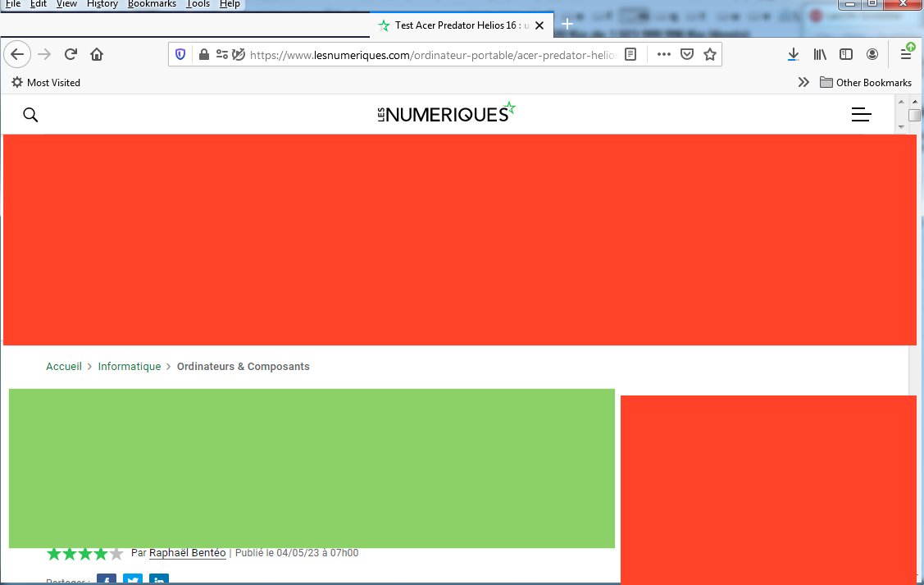Click the Les Numeriques logo

click(x=446, y=112)
